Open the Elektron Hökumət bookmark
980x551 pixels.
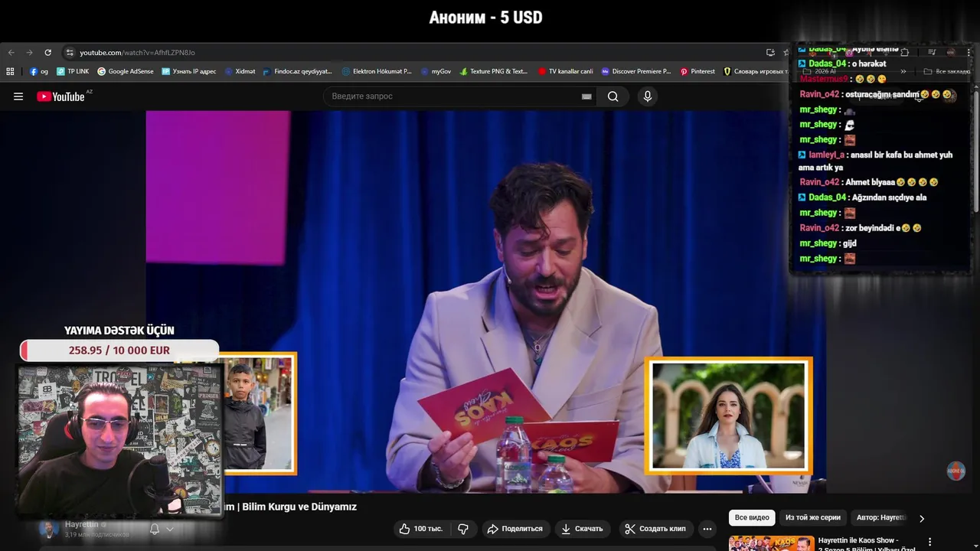[377, 71]
